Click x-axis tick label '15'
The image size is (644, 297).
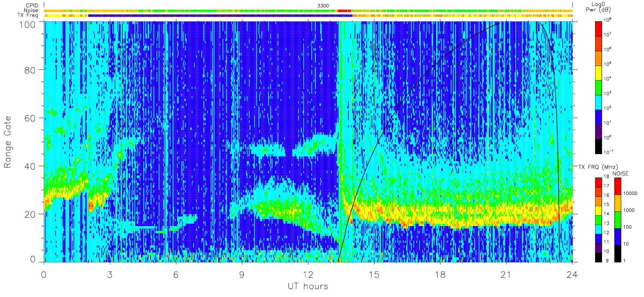click(374, 275)
